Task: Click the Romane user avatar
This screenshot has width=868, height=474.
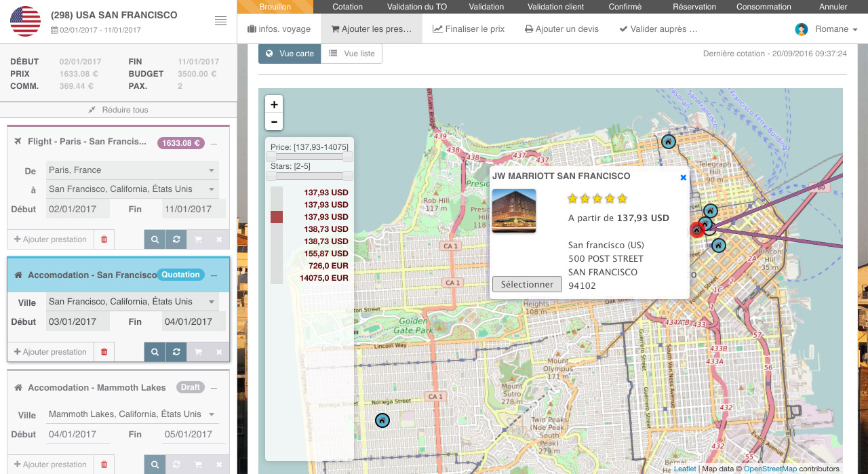Action: tap(802, 29)
